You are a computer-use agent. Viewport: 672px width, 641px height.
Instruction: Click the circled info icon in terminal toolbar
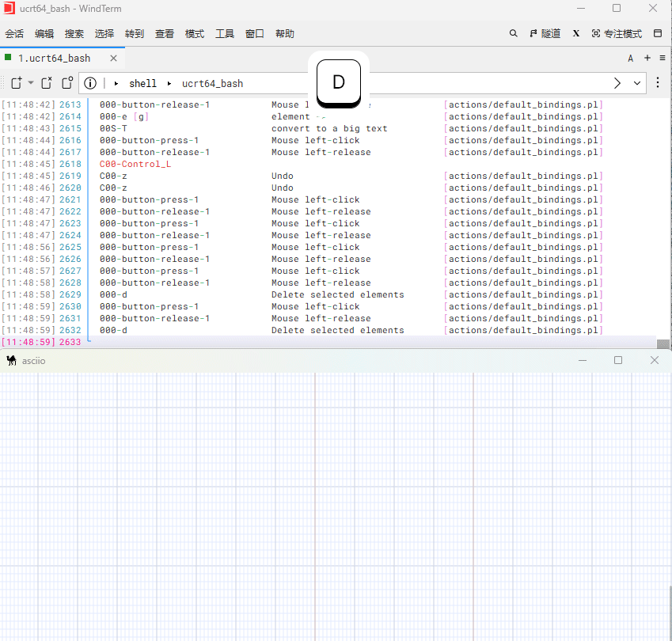tap(89, 83)
